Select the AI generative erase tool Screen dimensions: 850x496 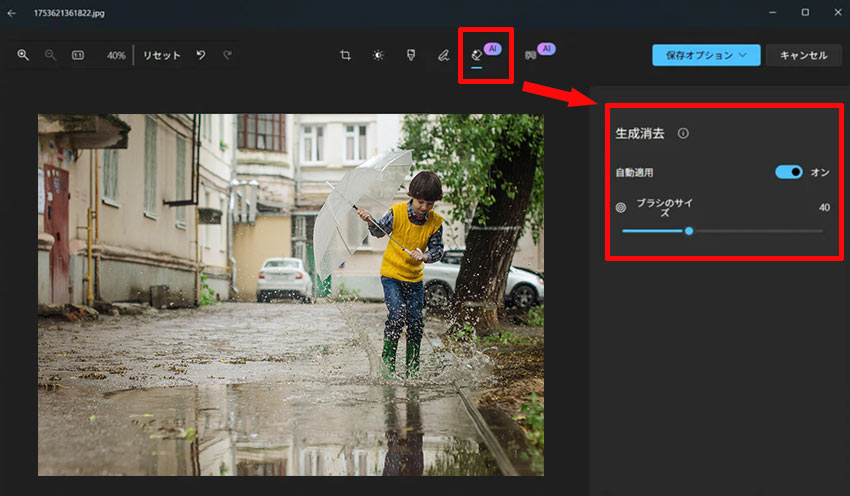tap(477, 56)
